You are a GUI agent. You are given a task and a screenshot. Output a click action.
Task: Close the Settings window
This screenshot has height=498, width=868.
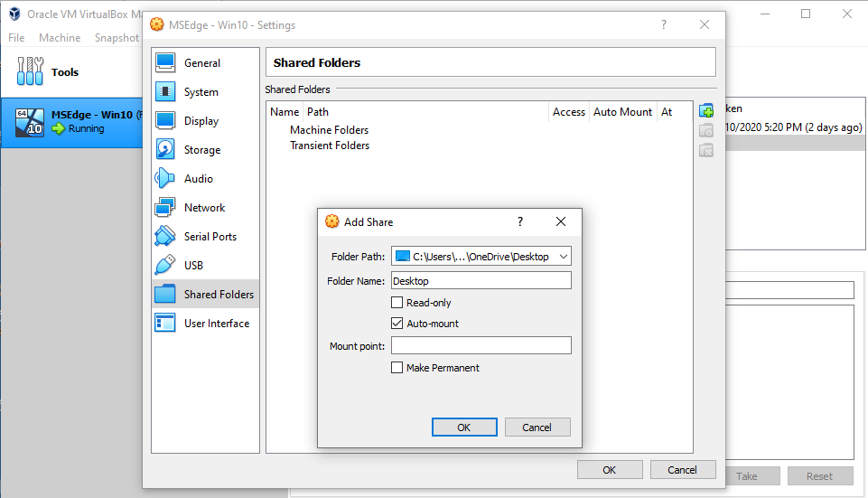[x=705, y=24]
